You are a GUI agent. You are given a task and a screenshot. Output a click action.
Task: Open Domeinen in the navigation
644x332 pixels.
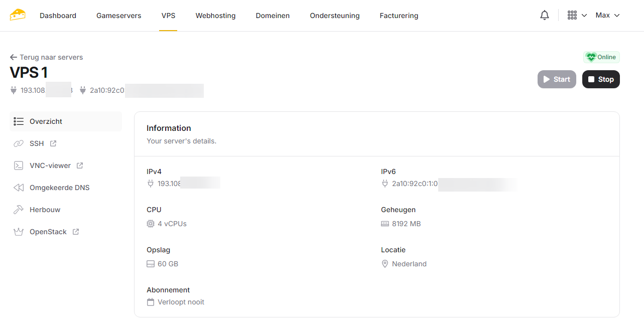tap(273, 16)
